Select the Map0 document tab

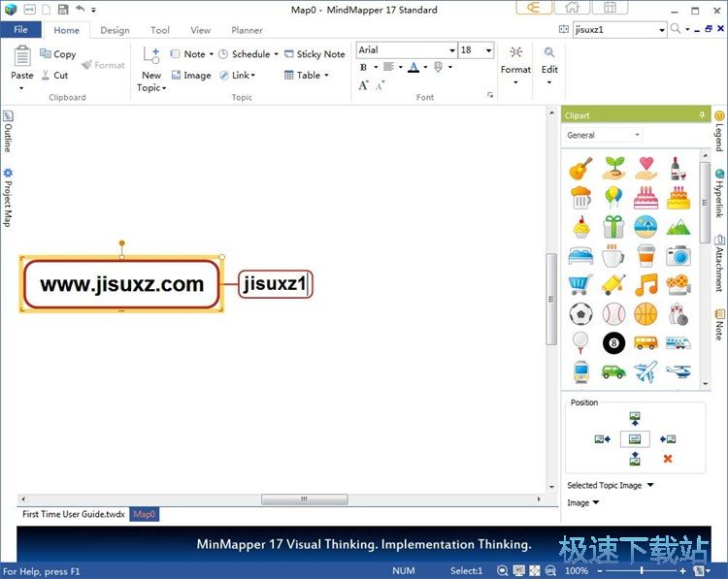144,514
